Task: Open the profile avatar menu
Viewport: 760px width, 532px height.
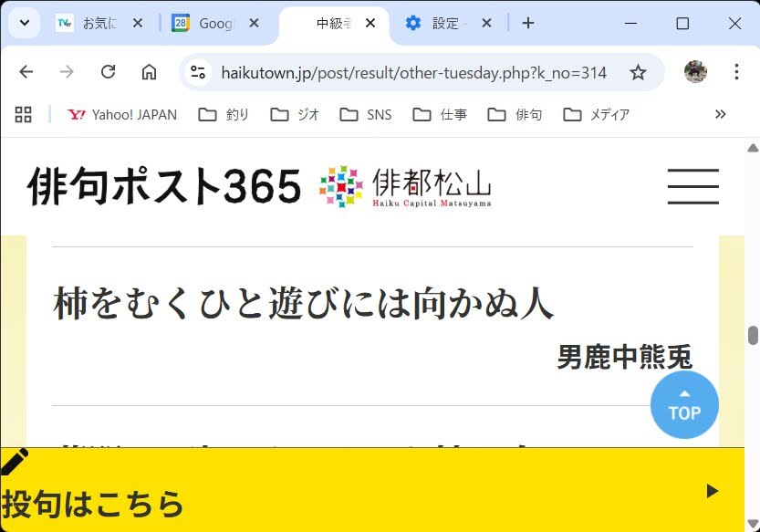Action: click(x=695, y=72)
